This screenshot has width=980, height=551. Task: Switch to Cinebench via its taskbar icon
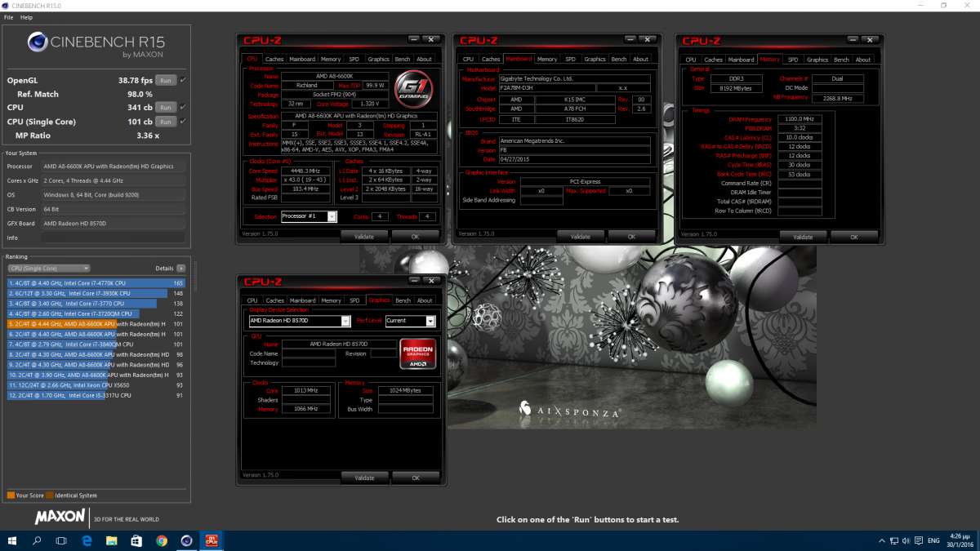(187, 540)
